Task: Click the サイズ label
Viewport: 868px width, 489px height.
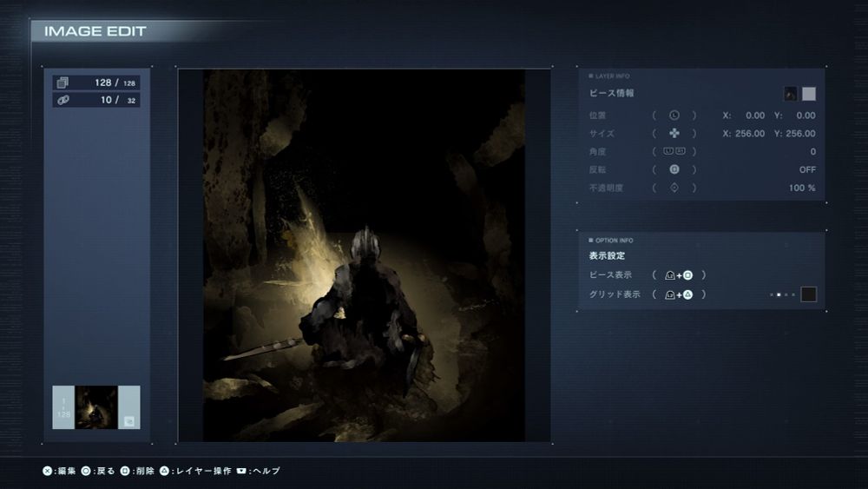Action: [602, 134]
